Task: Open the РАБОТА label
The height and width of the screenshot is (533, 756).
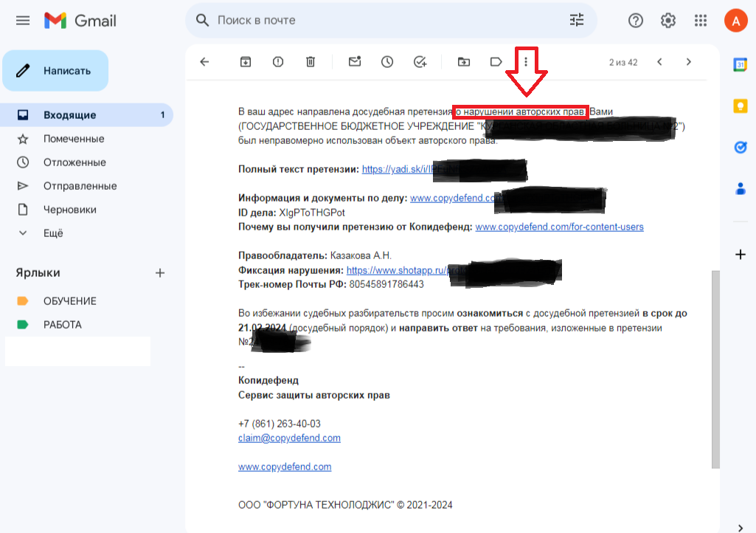Action: pyautogui.click(x=62, y=324)
